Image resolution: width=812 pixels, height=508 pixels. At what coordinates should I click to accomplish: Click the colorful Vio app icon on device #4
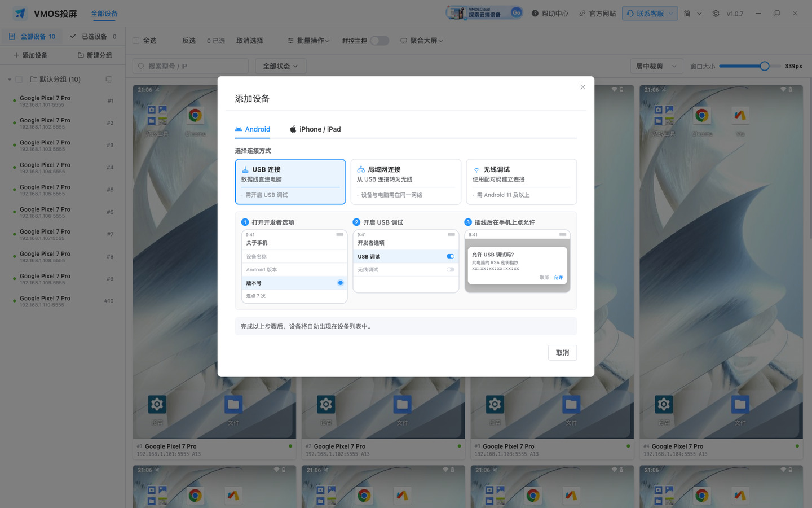click(740, 116)
